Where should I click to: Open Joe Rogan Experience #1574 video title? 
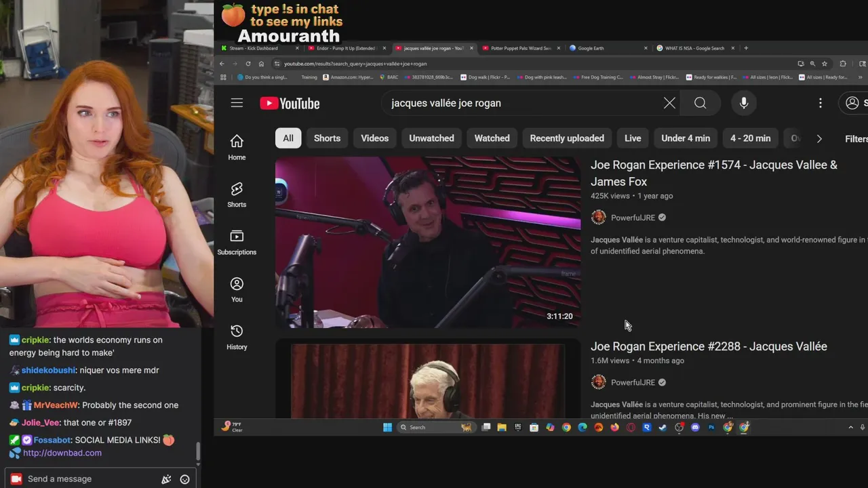(x=714, y=173)
